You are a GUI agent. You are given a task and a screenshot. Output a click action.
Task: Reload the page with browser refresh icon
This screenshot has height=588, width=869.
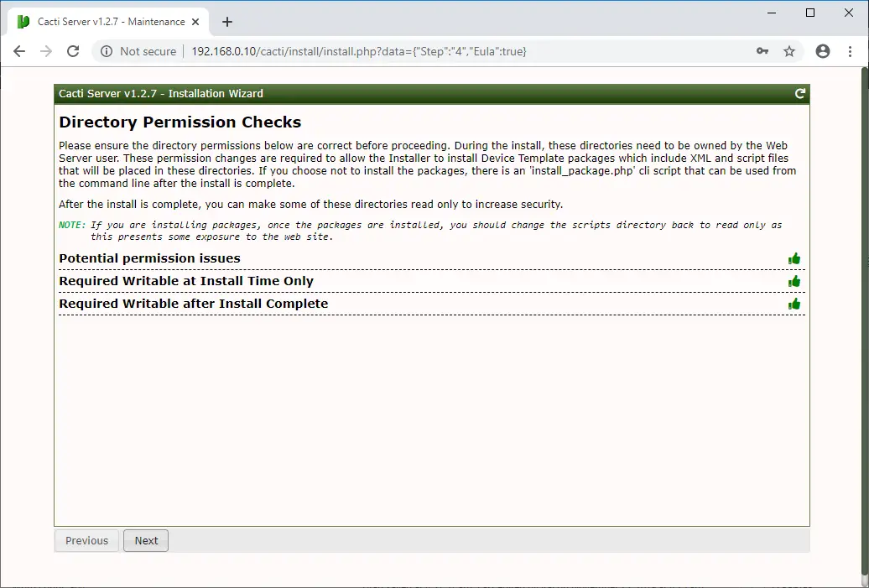click(73, 51)
